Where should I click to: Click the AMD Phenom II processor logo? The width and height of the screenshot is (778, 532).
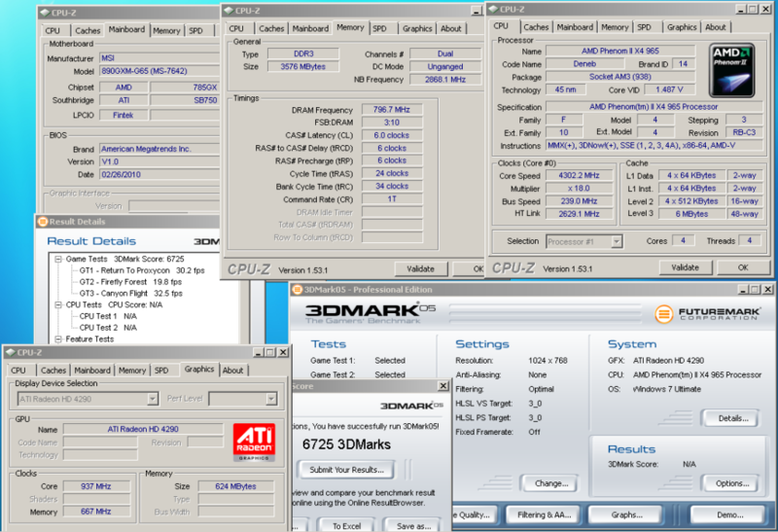point(731,70)
